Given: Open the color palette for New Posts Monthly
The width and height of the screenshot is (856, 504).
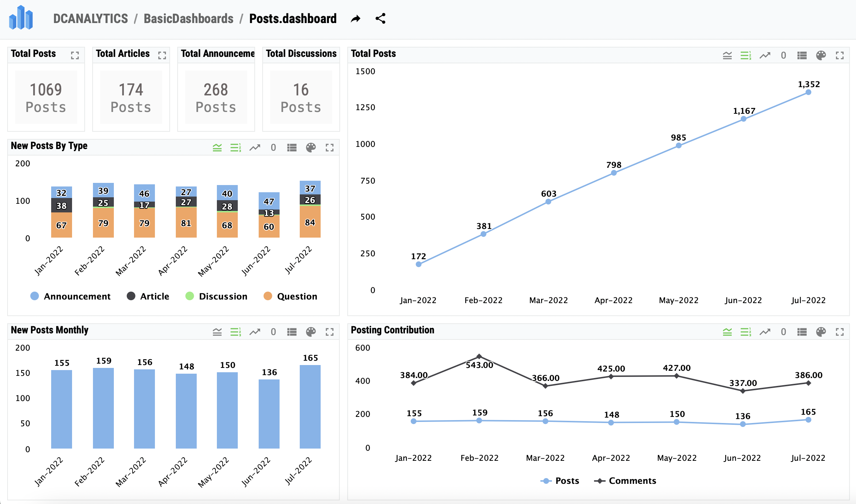Looking at the screenshot, I should (x=311, y=332).
